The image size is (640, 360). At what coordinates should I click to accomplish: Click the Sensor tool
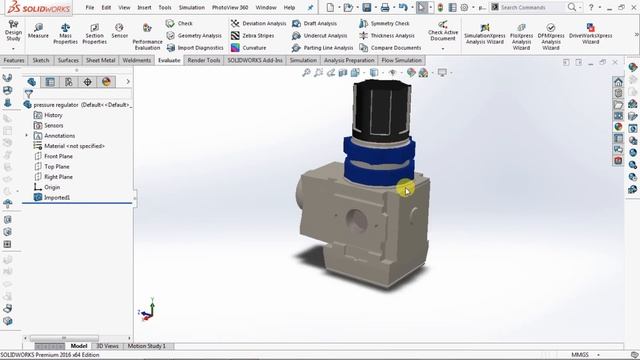[120, 31]
